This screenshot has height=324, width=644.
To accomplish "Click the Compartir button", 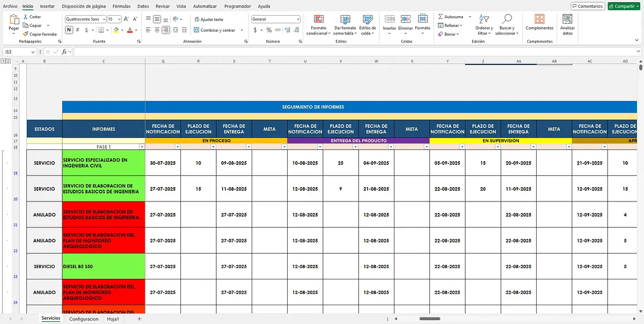I will [624, 6].
